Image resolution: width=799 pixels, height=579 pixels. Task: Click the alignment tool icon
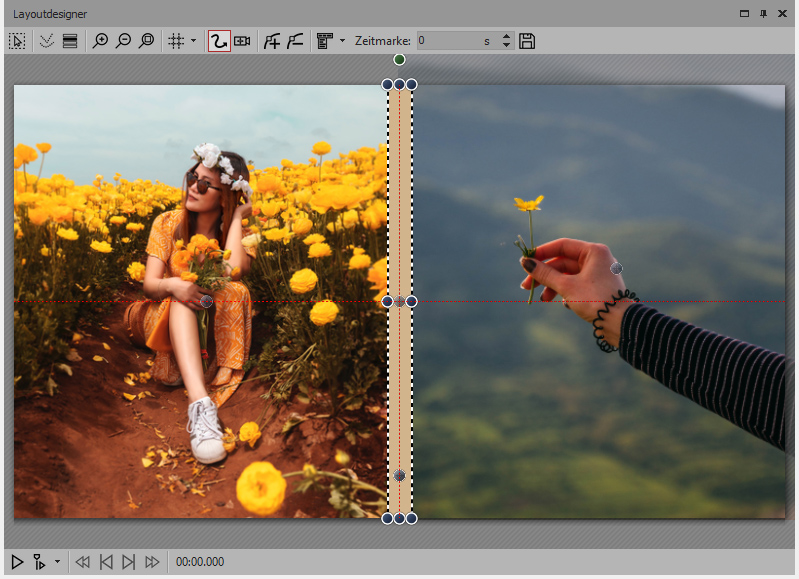324,41
